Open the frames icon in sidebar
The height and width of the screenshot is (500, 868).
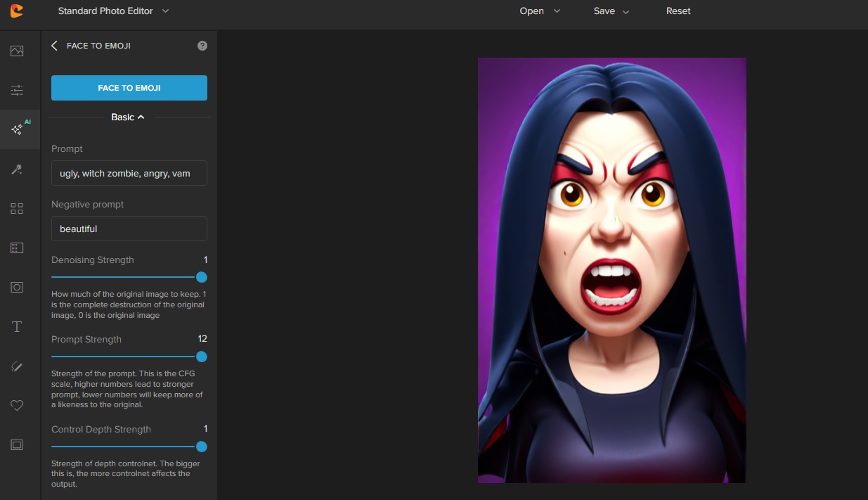(x=17, y=444)
